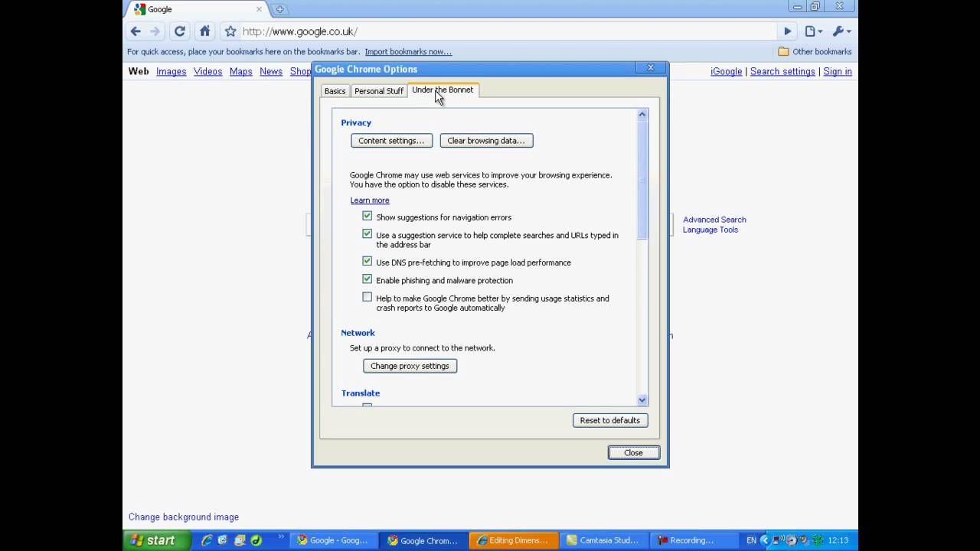Click Change proxy settings button
Screen dimensions: 980x551
pyautogui.click(x=410, y=366)
